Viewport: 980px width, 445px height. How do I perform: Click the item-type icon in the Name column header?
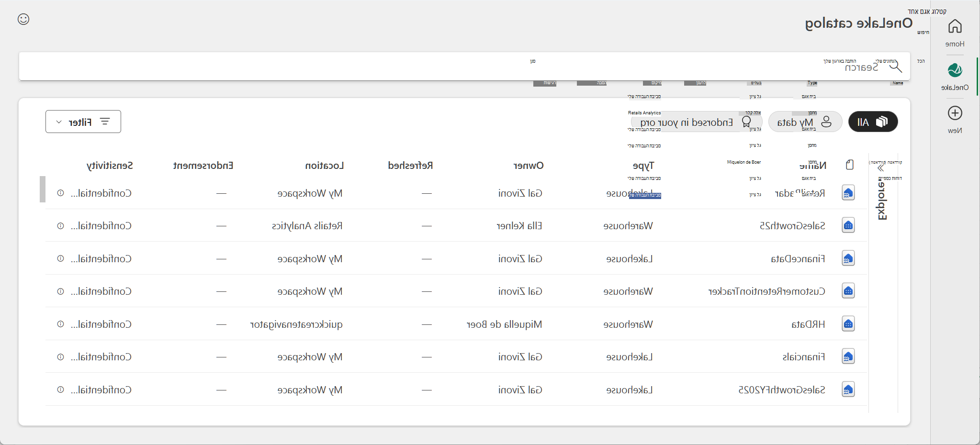click(x=850, y=165)
